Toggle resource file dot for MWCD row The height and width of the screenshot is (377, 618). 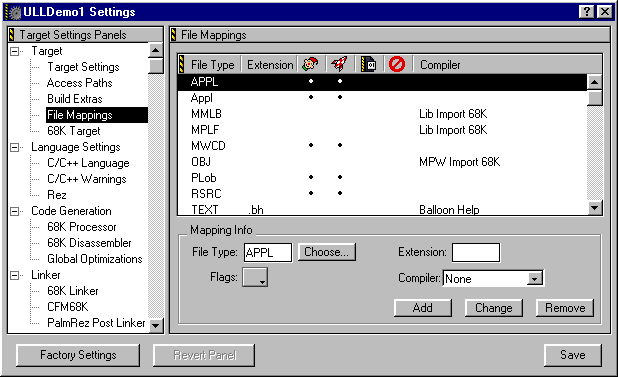point(311,145)
